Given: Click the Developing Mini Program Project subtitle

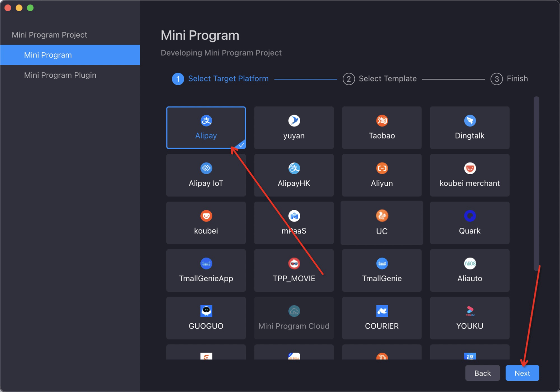Looking at the screenshot, I should pos(221,53).
